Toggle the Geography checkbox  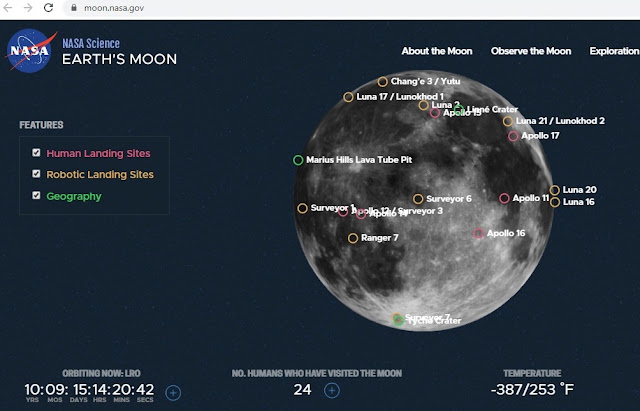(x=36, y=196)
